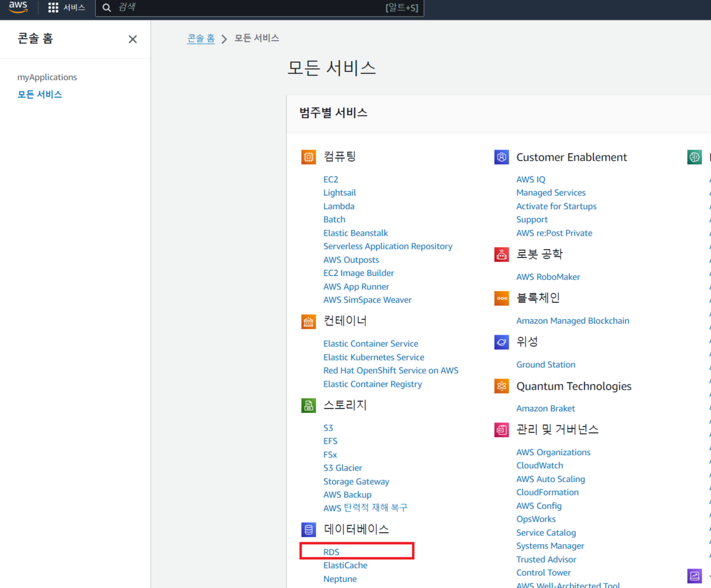The image size is (711, 588).
Task: Click the AWS logo
Action: [18, 7]
